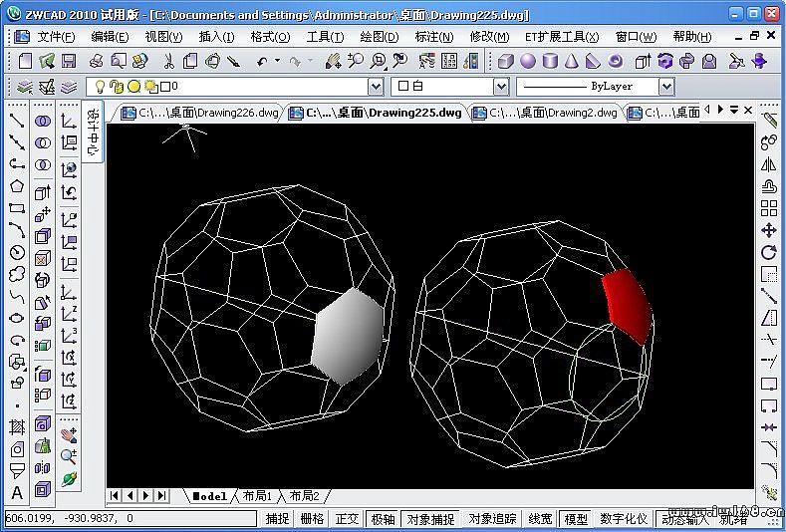The width and height of the screenshot is (786, 532).
Task: Click the layer 0 color square swatch
Action: [x=165, y=87]
